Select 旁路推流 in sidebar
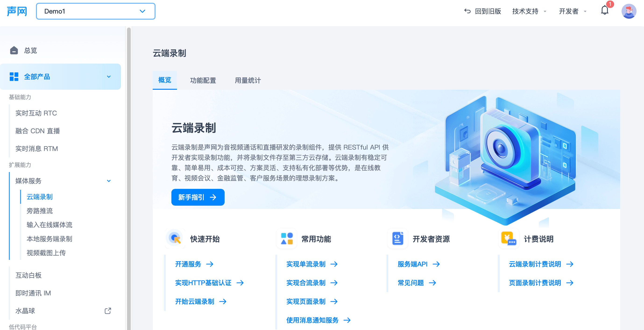Screen dimensions: 644x330 pyautogui.click(x=39, y=211)
